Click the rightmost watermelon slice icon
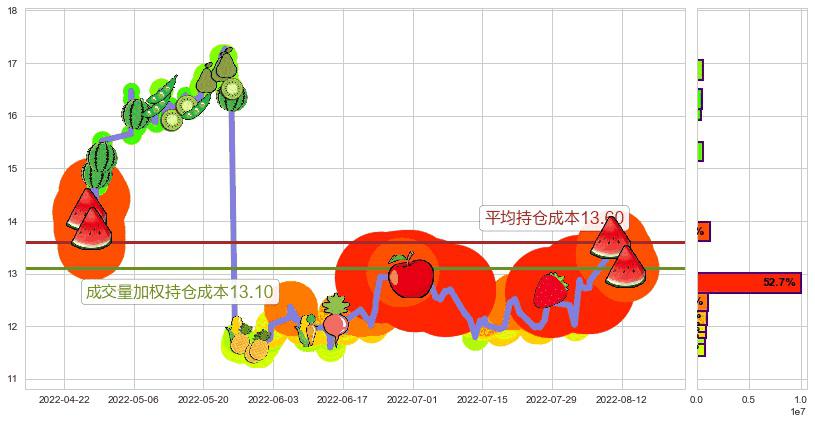 pyautogui.click(x=626, y=267)
